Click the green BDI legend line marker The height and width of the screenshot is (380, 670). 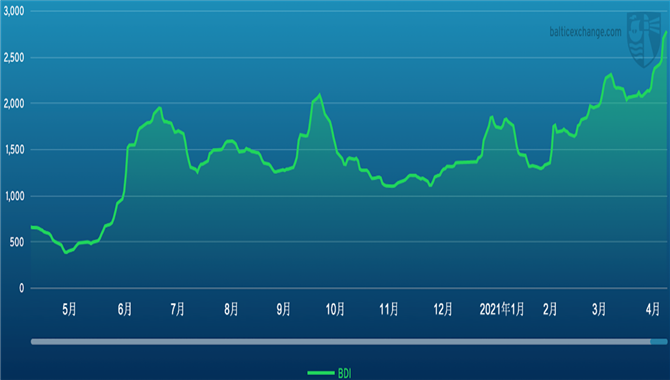[x=321, y=373]
